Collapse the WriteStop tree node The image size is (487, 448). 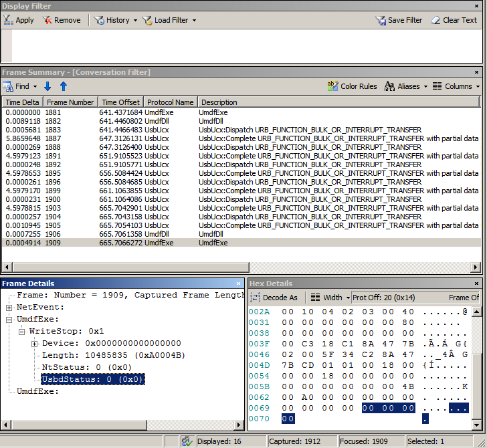coord(21,332)
